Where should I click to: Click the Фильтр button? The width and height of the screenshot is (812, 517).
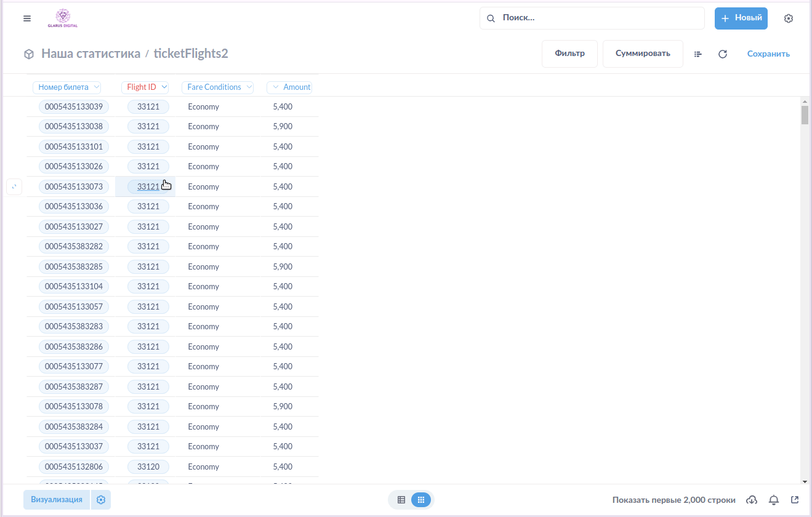pos(569,54)
